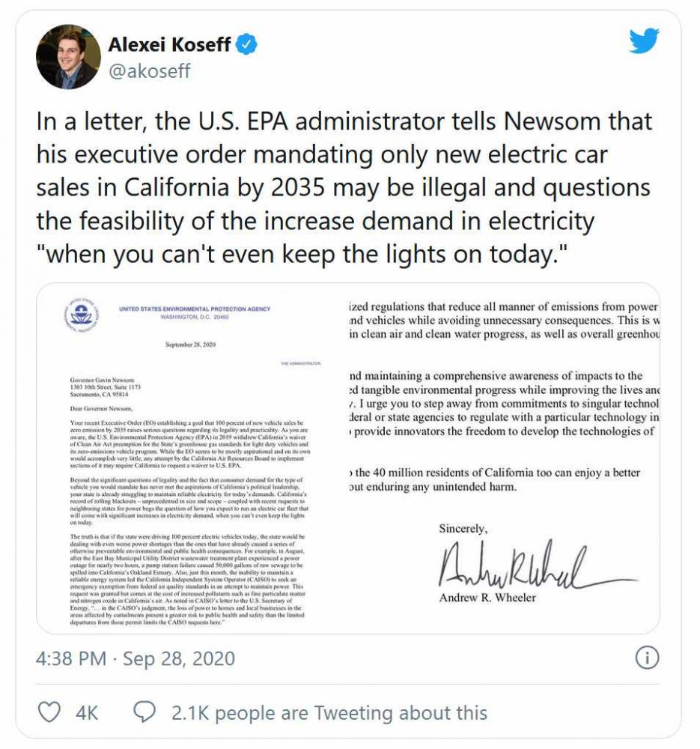
Task: Click the 4K likes count
Action: click(x=87, y=712)
